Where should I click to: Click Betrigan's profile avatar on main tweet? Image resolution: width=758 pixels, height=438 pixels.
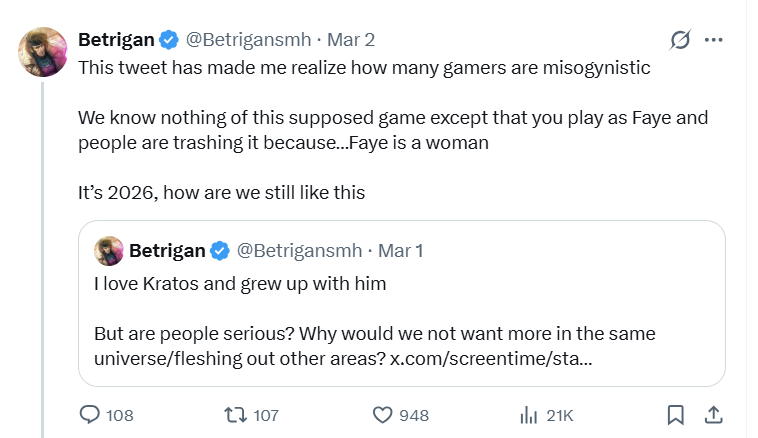tap(43, 52)
